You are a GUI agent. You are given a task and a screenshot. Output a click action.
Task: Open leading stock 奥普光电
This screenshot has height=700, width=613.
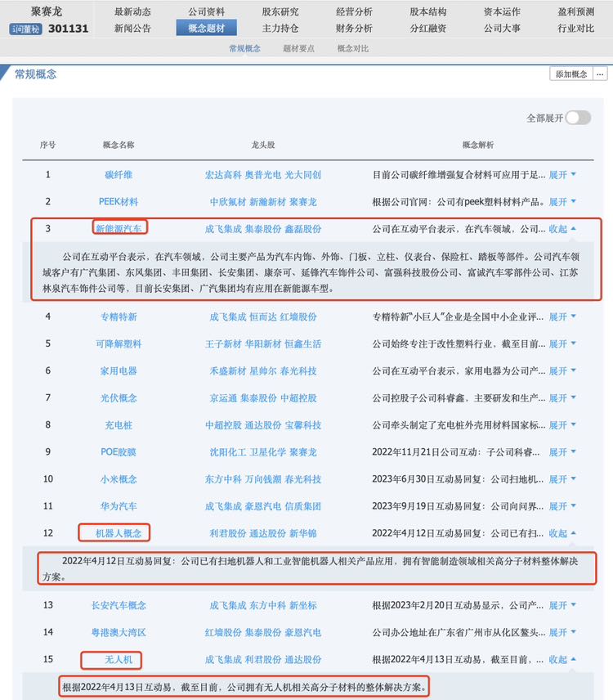[x=263, y=174]
